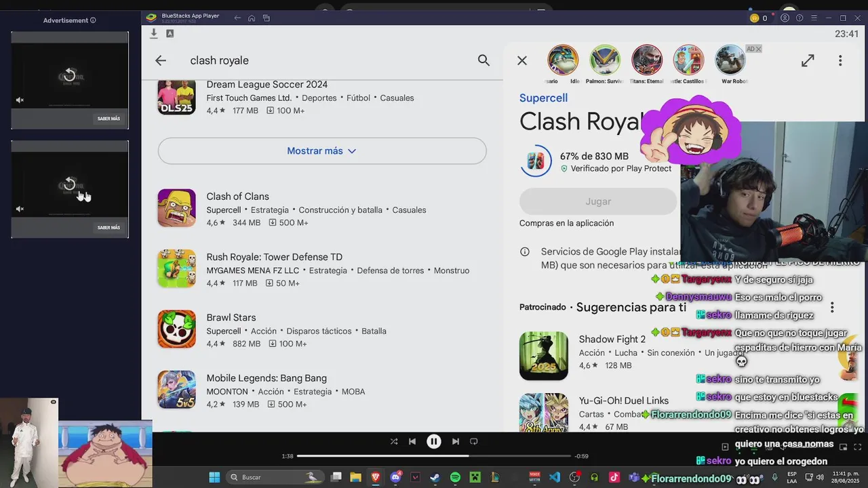Click BlueStacks home button in title bar

tap(252, 18)
